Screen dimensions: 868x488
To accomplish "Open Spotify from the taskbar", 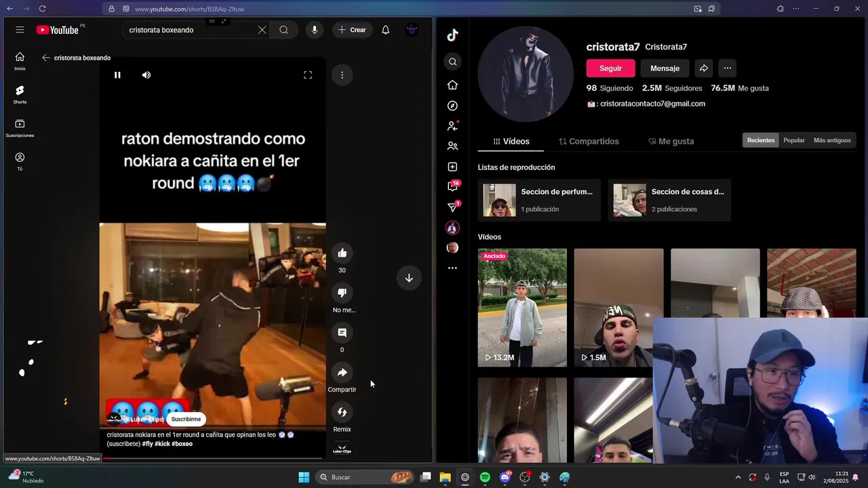I will coord(485,477).
